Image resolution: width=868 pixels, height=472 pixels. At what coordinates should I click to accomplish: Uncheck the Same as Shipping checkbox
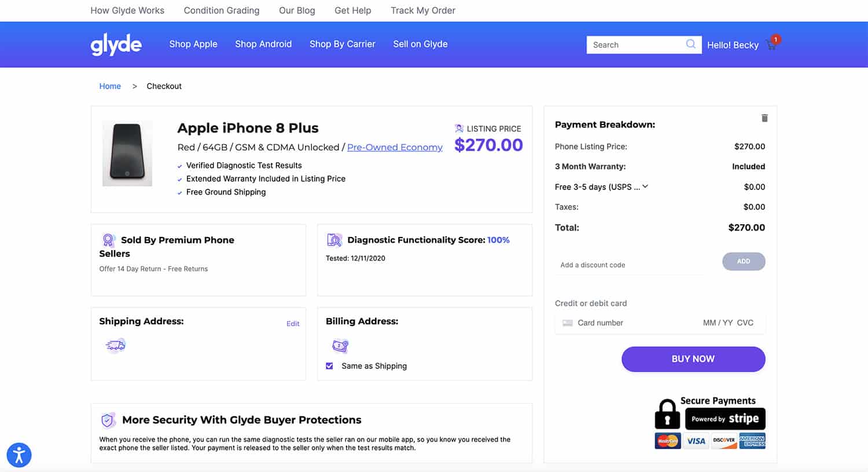[329, 366]
